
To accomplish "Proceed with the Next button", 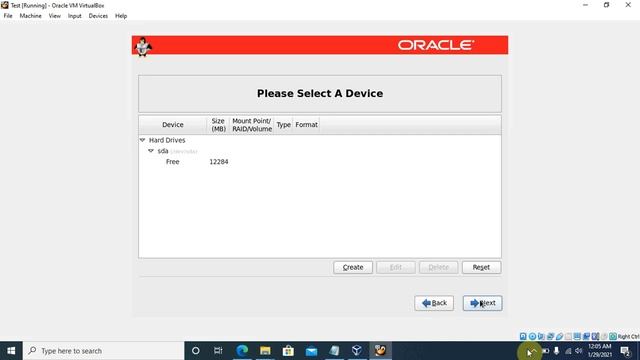I will coord(482,303).
